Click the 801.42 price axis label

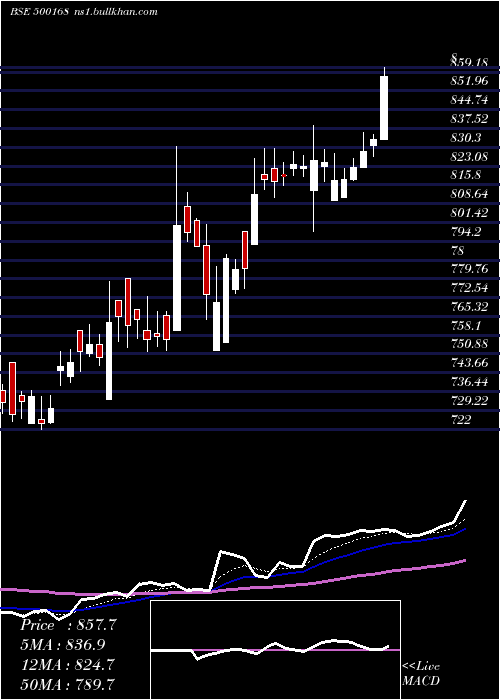(469, 212)
